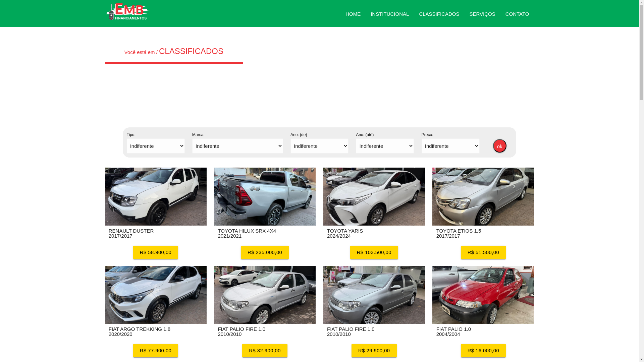Click the Fiat Argo Trekking thumbnail

[156, 295]
